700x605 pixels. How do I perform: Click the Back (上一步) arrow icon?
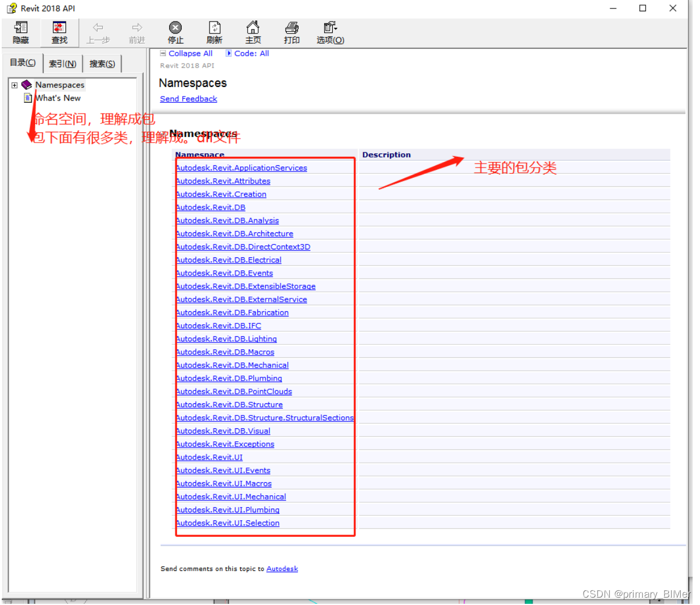pos(98,27)
